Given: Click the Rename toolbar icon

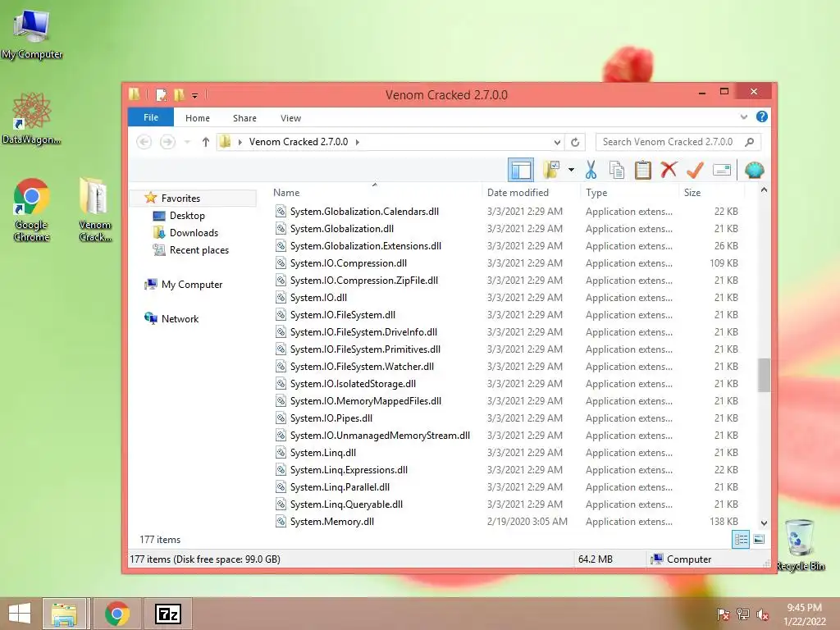Looking at the screenshot, I should point(722,171).
